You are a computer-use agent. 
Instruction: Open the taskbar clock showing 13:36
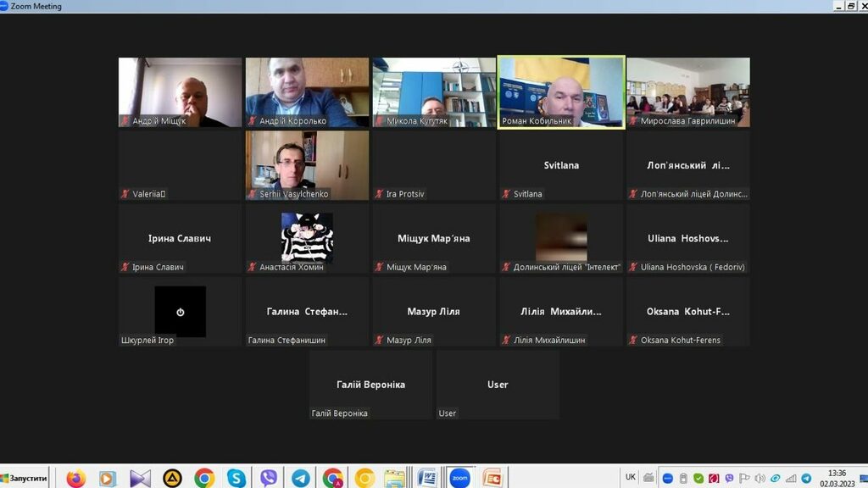point(836,478)
